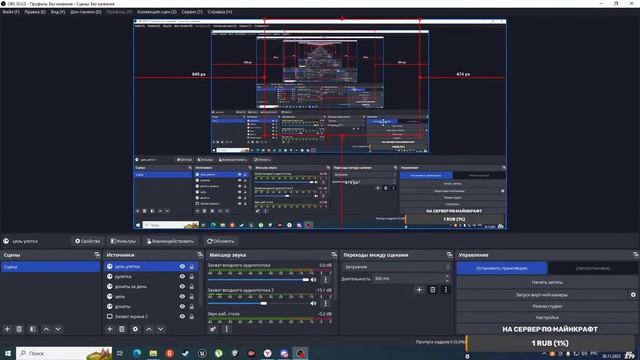Adjust Захват входного аудиопотока volume slider
This screenshot has width=640, height=360.
pyautogui.click(x=258, y=280)
